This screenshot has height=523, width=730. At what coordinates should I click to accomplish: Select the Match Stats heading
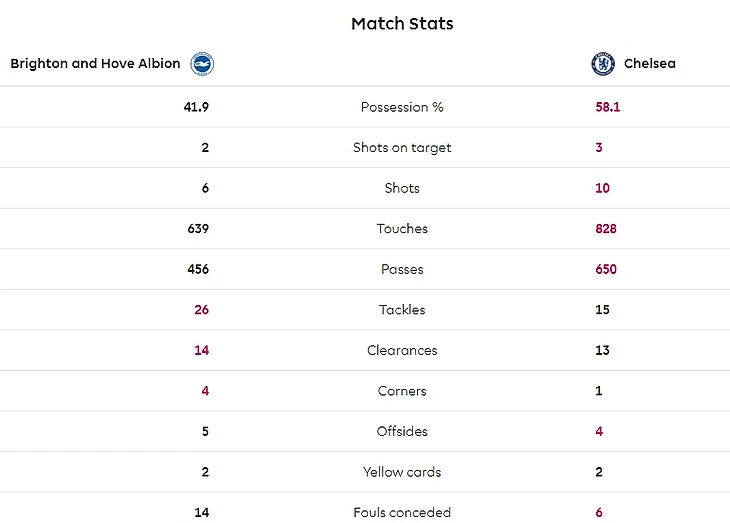(402, 23)
